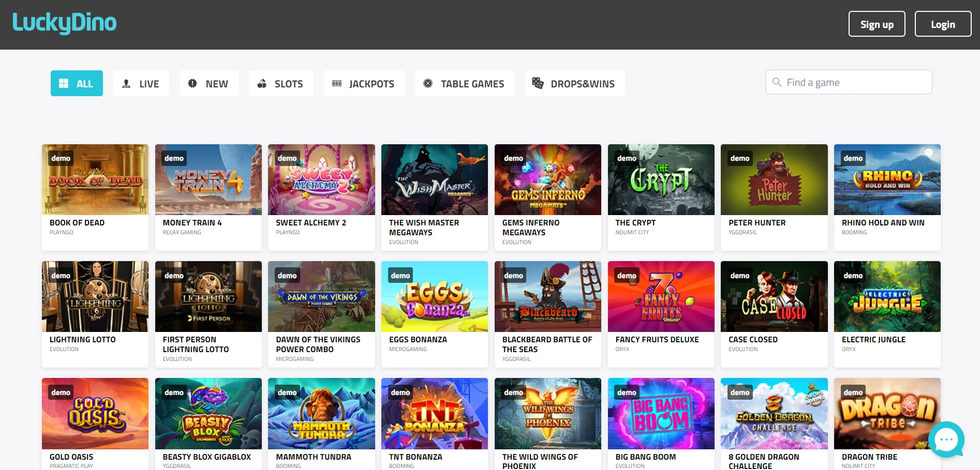The height and width of the screenshot is (470, 980).
Task: Open the NEW games tab
Action: (x=209, y=83)
